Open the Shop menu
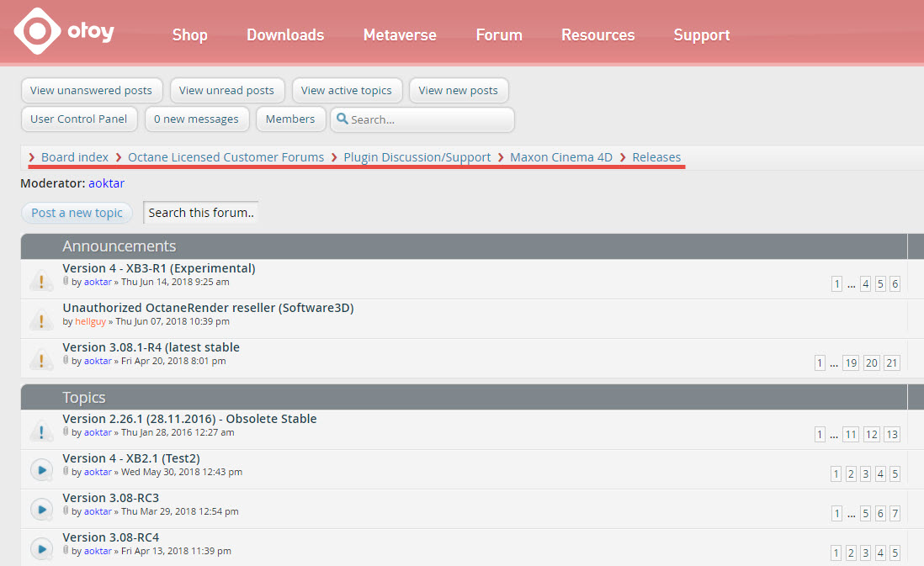Image resolution: width=924 pixels, height=566 pixels. (189, 35)
